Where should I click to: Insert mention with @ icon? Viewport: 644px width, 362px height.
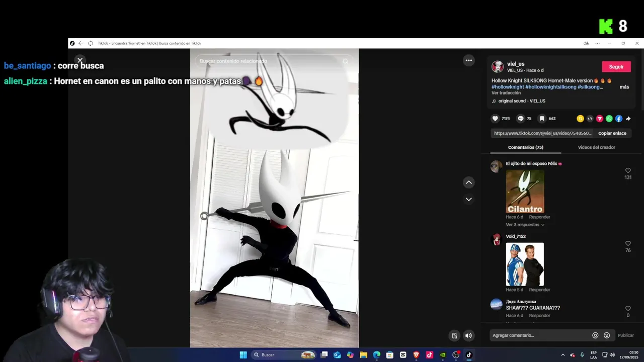click(x=595, y=335)
